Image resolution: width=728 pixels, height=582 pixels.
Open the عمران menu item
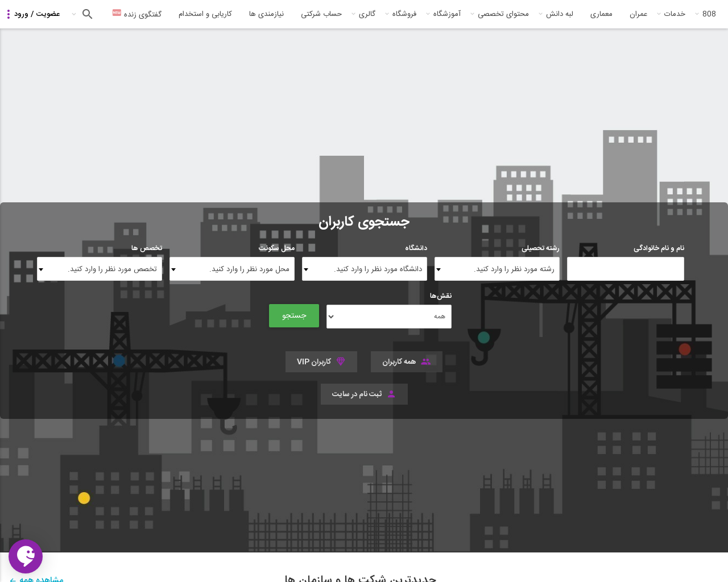click(x=638, y=14)
